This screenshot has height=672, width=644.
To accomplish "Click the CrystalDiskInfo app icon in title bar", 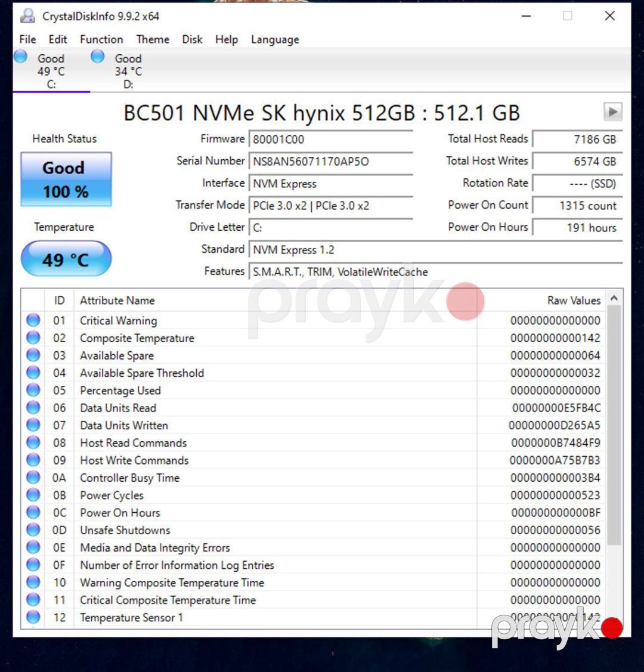I will point(27,16).
